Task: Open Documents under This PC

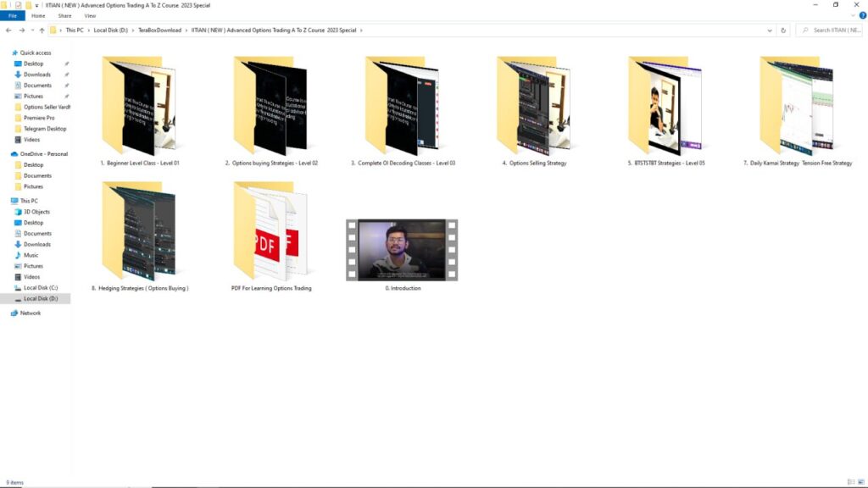Action: coord(37,234)
